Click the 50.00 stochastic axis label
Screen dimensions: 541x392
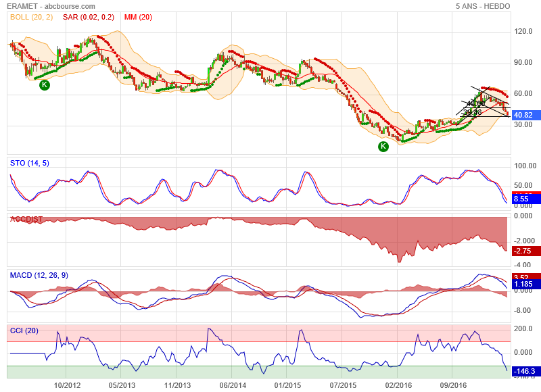tap(523, 185)
